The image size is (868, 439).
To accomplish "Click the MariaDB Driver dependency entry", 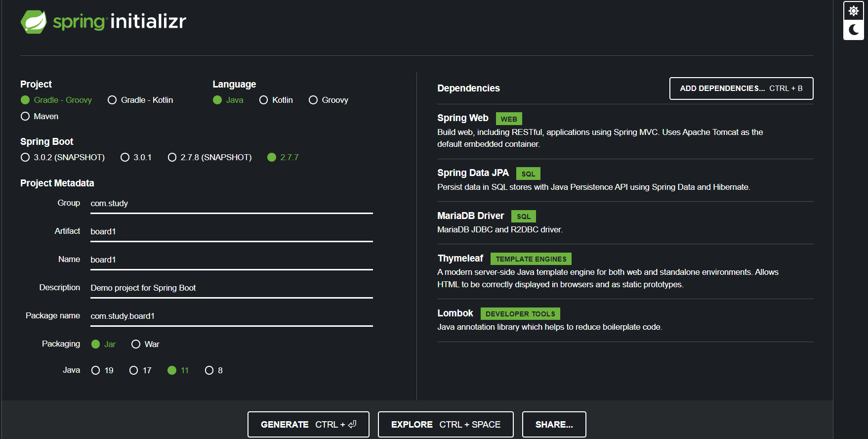I will (x=625, y=222).
